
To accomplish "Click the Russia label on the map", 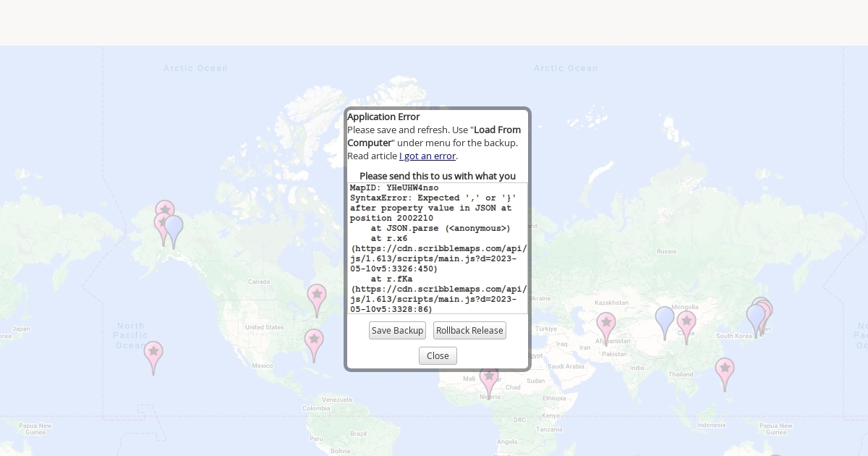I will pos(666,252).
